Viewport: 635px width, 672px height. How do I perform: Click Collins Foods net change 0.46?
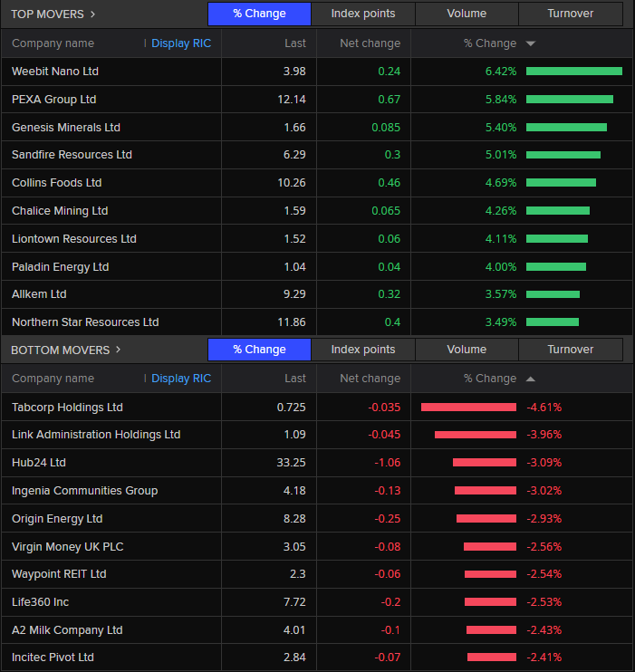[389, 183]
